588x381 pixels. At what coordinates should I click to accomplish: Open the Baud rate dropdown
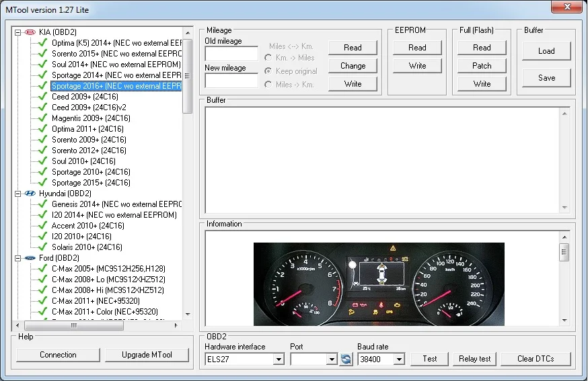click(x=399, y=359)
